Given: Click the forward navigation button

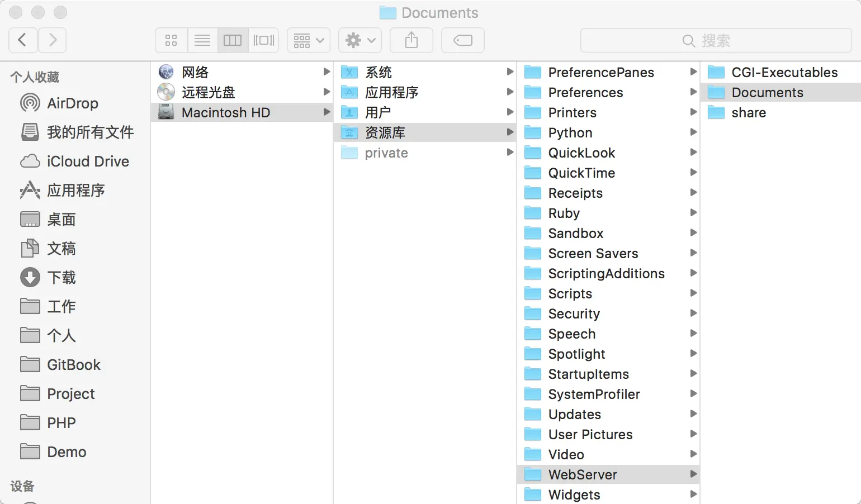Looking at the screenshot, I should pyautogui.click(x=52, y=40).
